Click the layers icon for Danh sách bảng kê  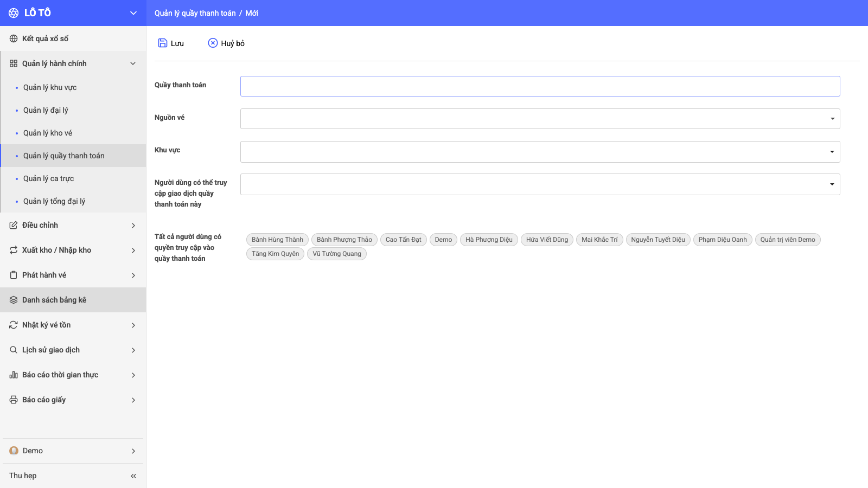tap(14, 300)
